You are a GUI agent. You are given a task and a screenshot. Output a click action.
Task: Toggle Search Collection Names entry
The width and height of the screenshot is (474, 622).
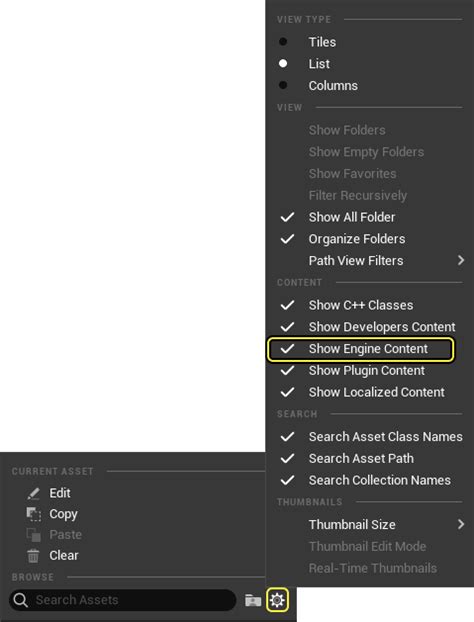click(370, 480)
